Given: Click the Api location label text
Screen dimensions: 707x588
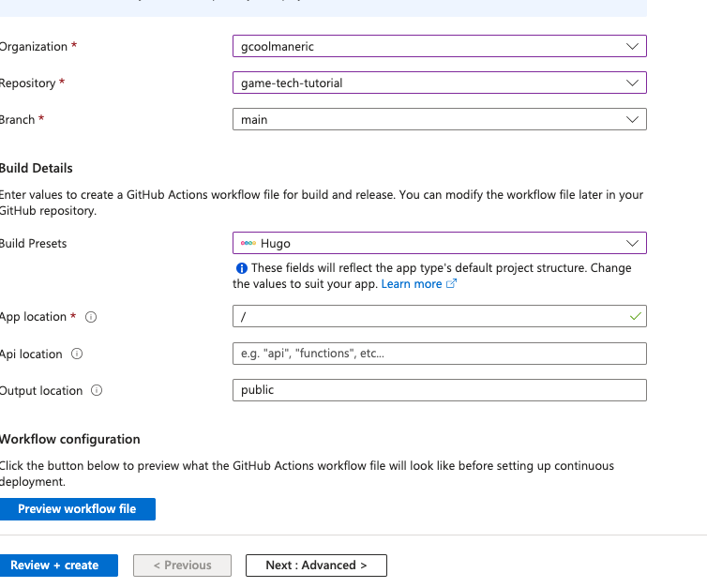Looking at the screenshot, I should 31,354.
